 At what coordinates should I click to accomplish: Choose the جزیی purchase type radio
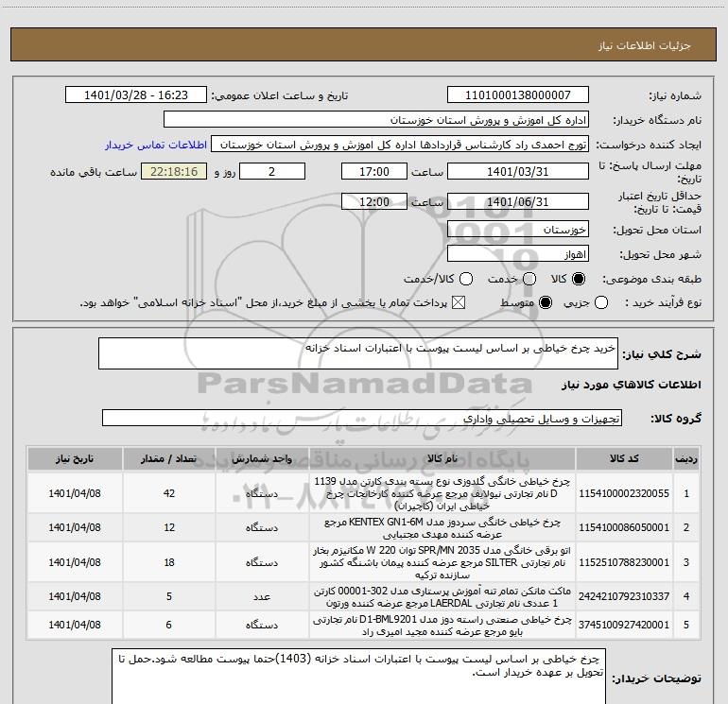tap(601, 302)
